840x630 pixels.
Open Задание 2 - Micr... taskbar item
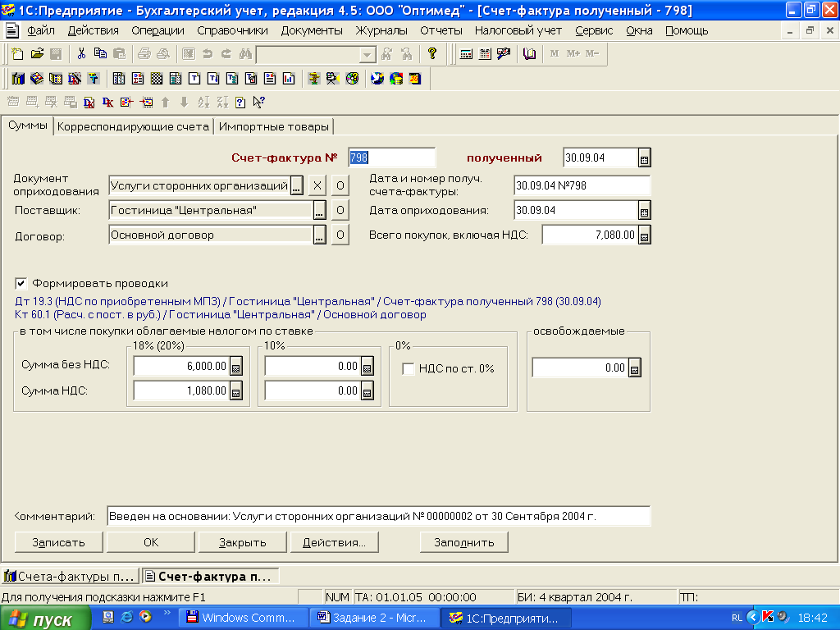click(x=376, y=618)
